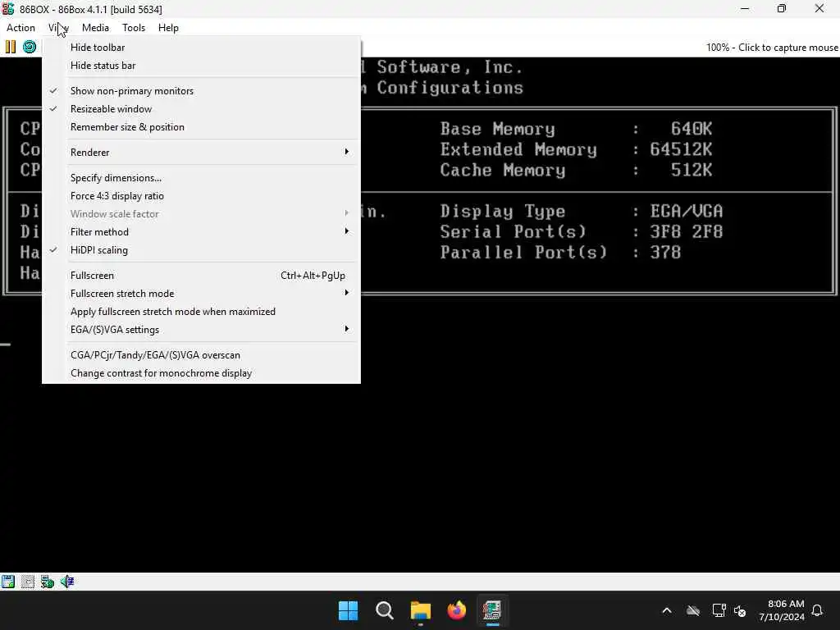Click the OneDrive cloud tray icon

pos(693,610)
